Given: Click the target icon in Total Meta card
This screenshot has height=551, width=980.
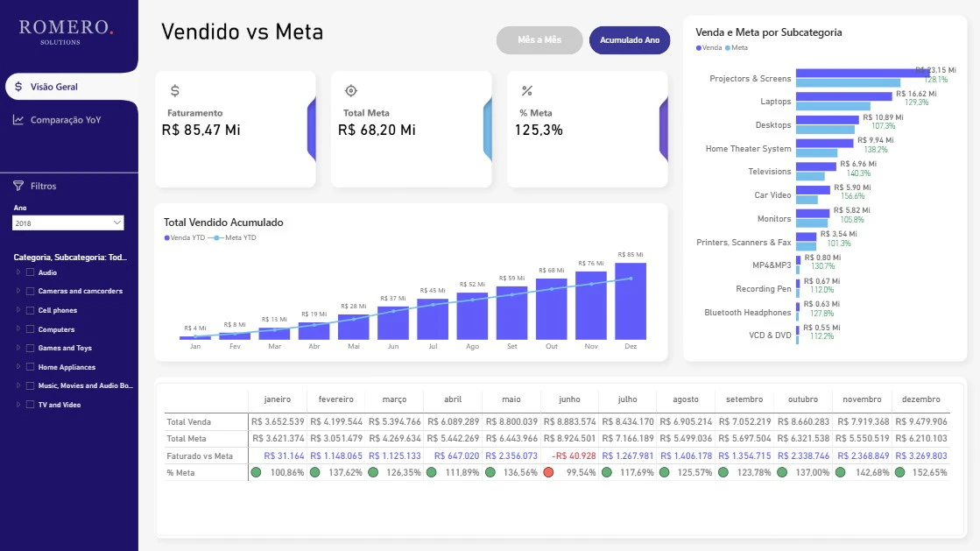Looking at the screenshot, I should (x=351, y=91).
